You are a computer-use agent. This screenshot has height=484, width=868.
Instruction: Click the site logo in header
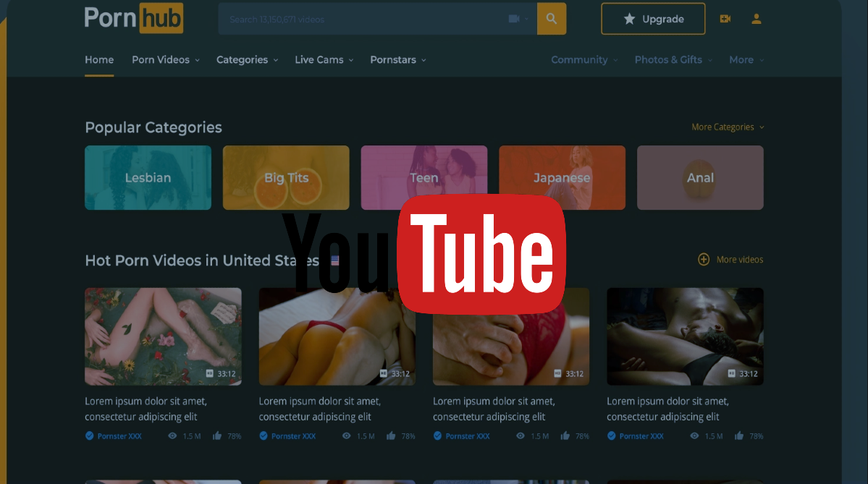[134, 18]
